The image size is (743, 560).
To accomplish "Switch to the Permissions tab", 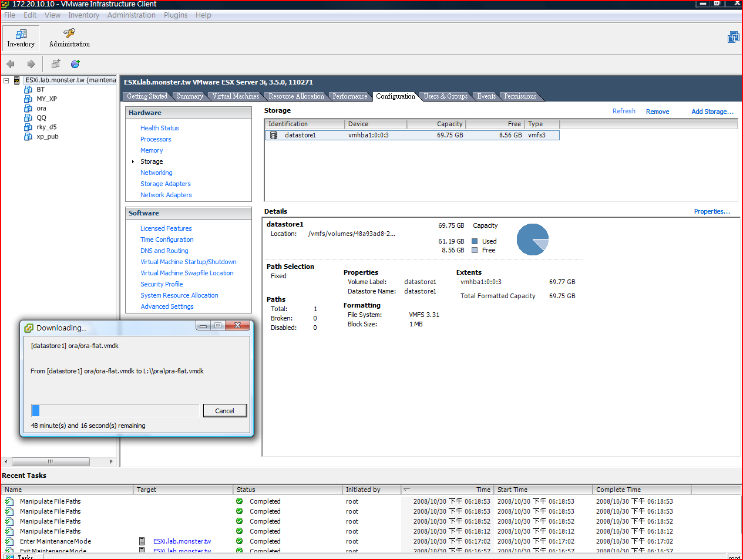I will 520,96.
